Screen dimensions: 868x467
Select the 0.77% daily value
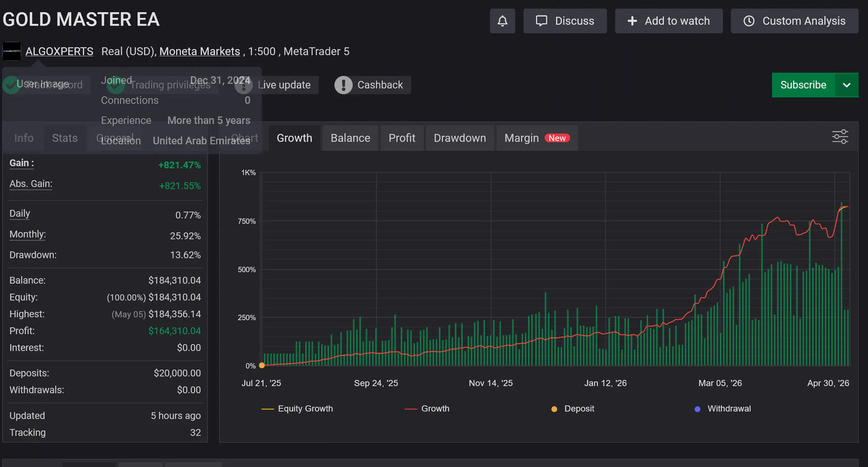tap(188, 215)
